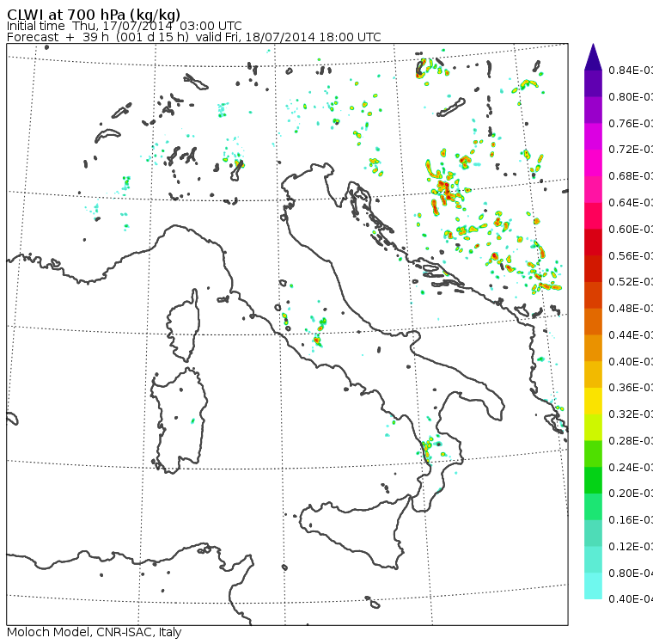Click the 0.76E-03 colorbar label
Screen dimensions: 653x644
point(631,123)
